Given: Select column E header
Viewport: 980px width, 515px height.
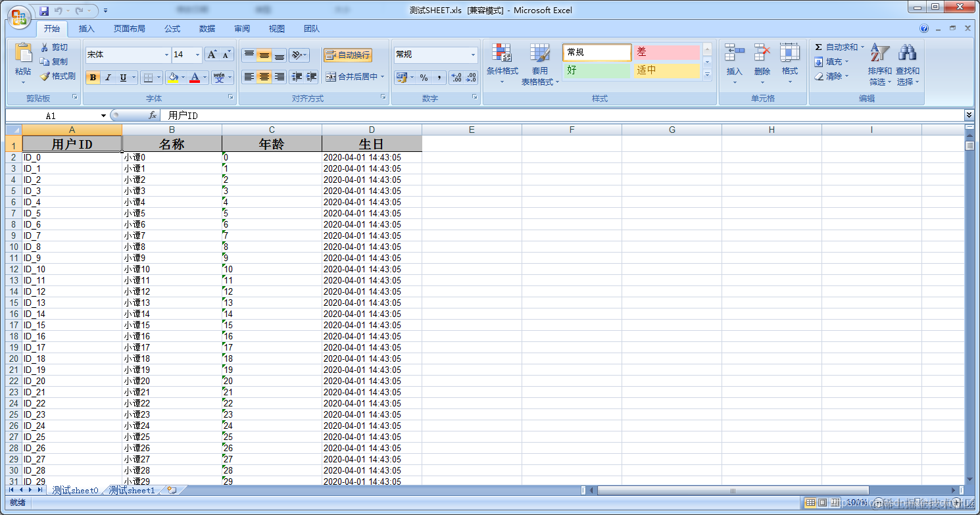Looking at the screenshot, I should [x=472, y=130].
